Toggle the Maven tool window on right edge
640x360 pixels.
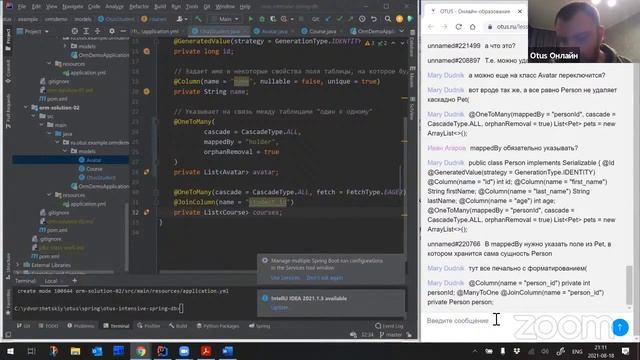[x=412, y=76]
